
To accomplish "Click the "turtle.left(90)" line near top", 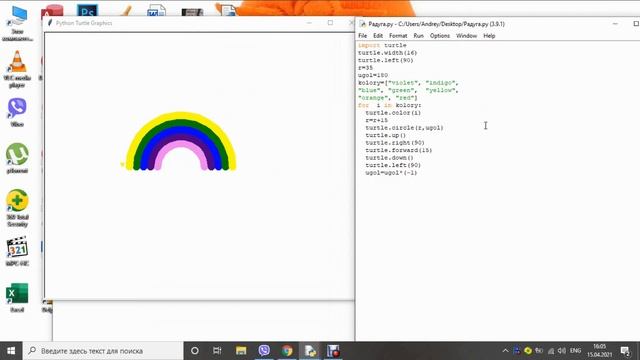I will point(386,60).
